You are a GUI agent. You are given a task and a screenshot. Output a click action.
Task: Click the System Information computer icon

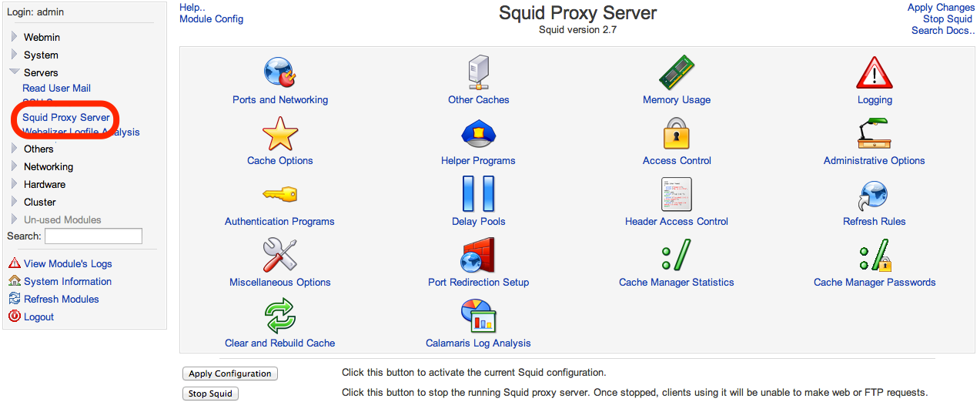pos(14,281)
